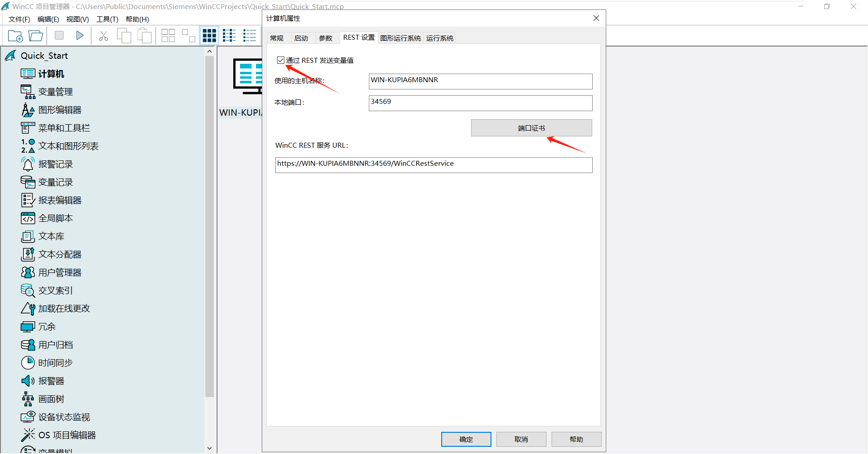This screenshot has height=454, width=868.
Task: Switch to small icons view
Action: (189, 36)
